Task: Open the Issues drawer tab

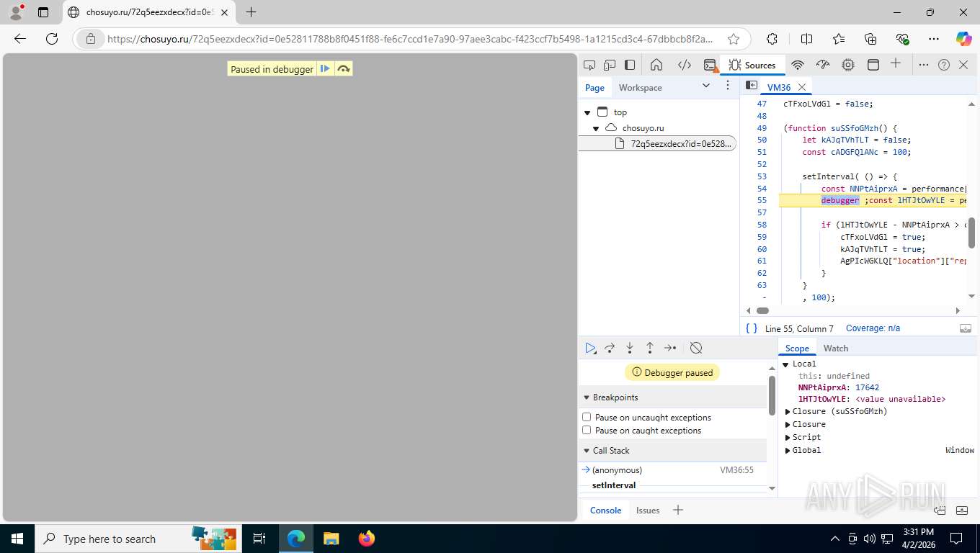Action: coord(648,510)
